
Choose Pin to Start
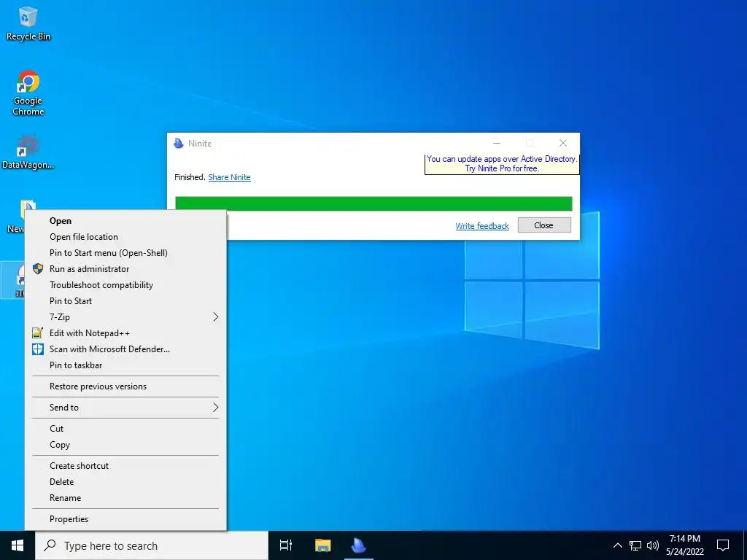125,301
